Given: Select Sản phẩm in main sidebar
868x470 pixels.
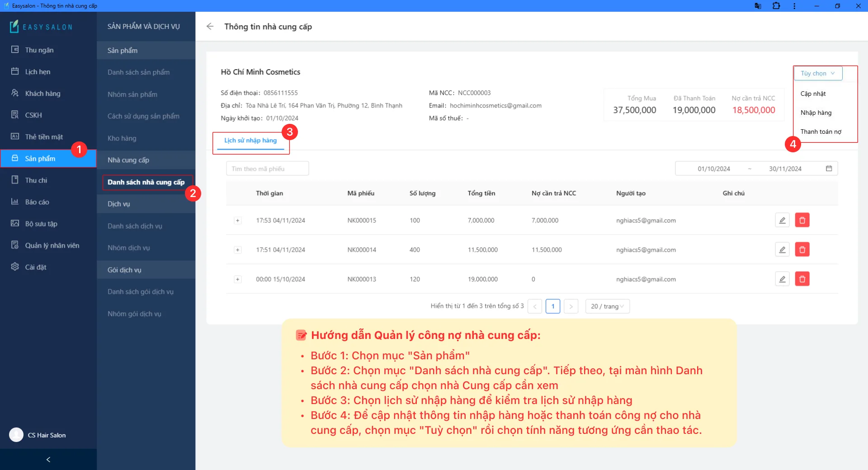Looking at the screenshot, I should click(48, 159).
